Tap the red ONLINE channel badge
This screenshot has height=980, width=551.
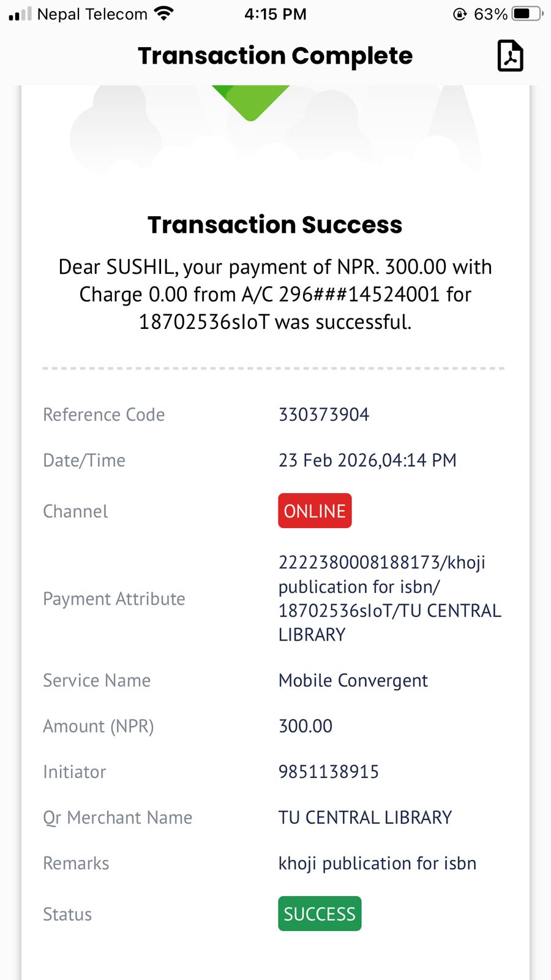tap(315, 511)
